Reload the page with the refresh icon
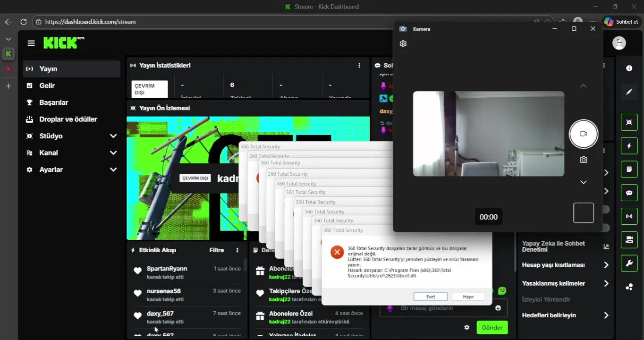Viewport: 644px width, 340px height. pyautogui.click(x=24, y=22)
